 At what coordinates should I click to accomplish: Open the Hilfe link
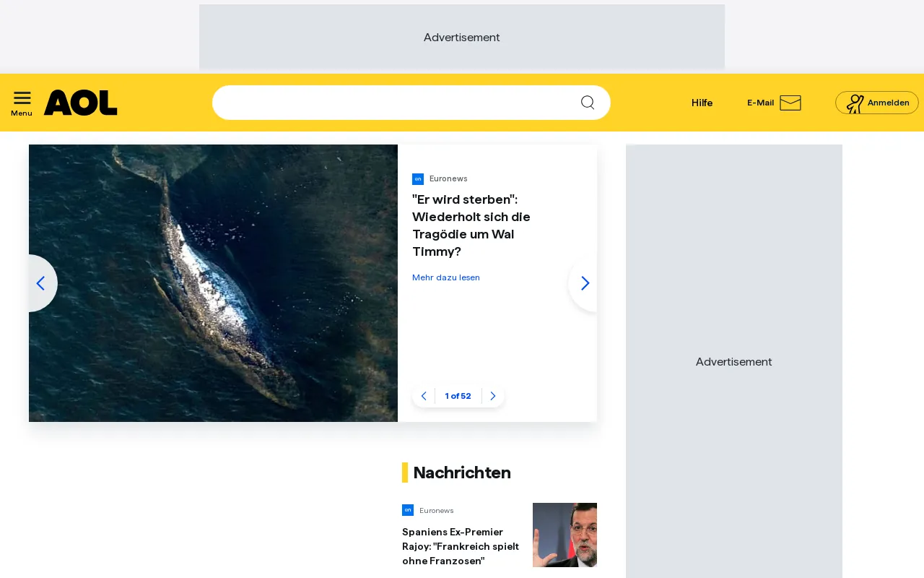[702, 103]
